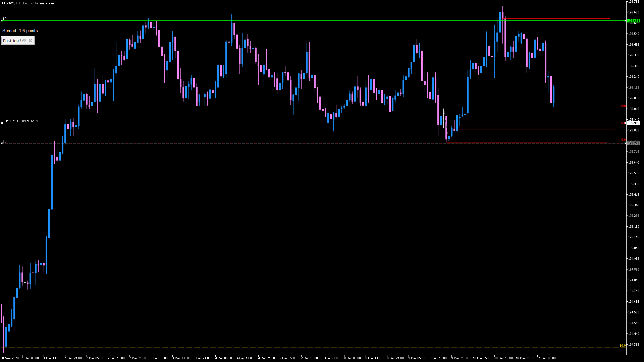Image resolution: width=644 pixels, height=362 pixels.
Task: Click the orange 50.0 label near bottom
Action: coord(622,346)
